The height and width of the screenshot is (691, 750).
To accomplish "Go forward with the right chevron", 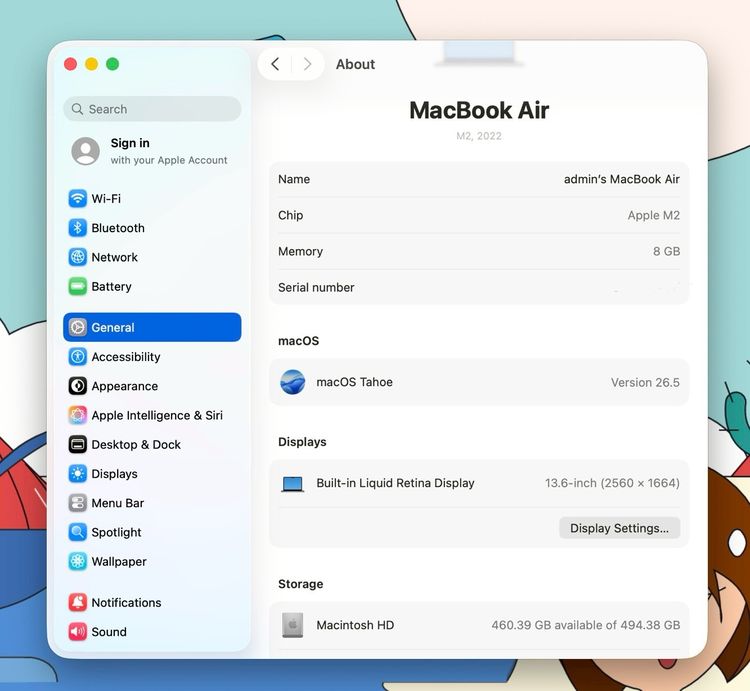I will pos(308,64).
